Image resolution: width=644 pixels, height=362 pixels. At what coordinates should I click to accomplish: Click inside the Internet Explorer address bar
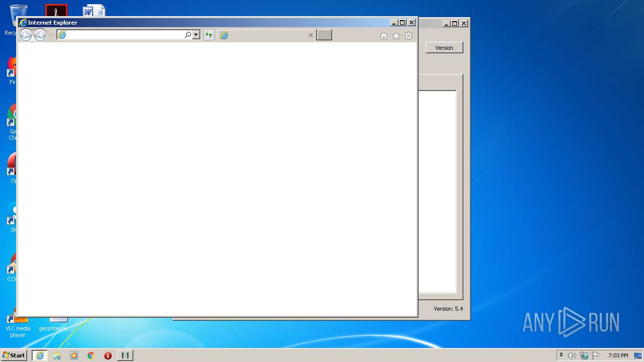tap(121, 35)
